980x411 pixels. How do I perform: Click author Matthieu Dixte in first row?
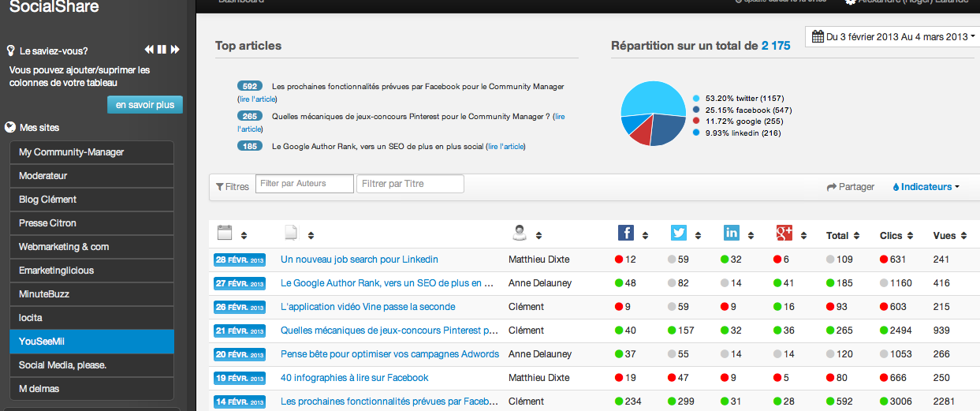tap(538, 260)
